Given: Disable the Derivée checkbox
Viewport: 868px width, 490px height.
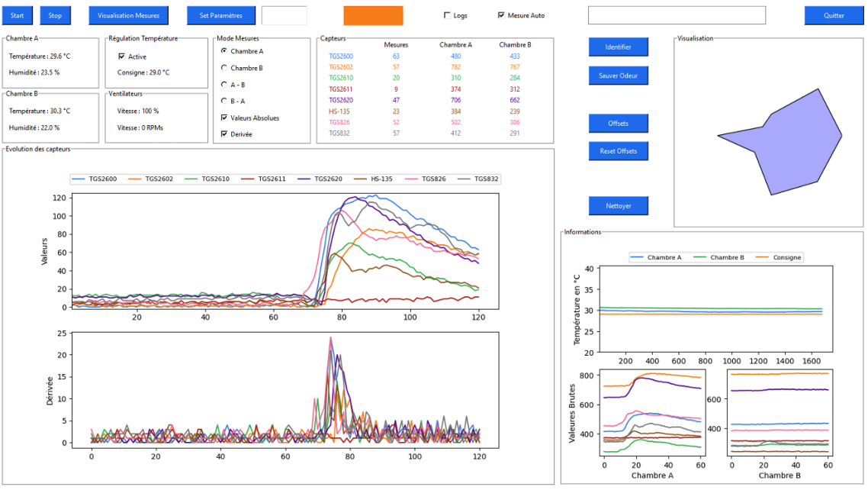Looking at the screenshot, I should pos(223,134).
